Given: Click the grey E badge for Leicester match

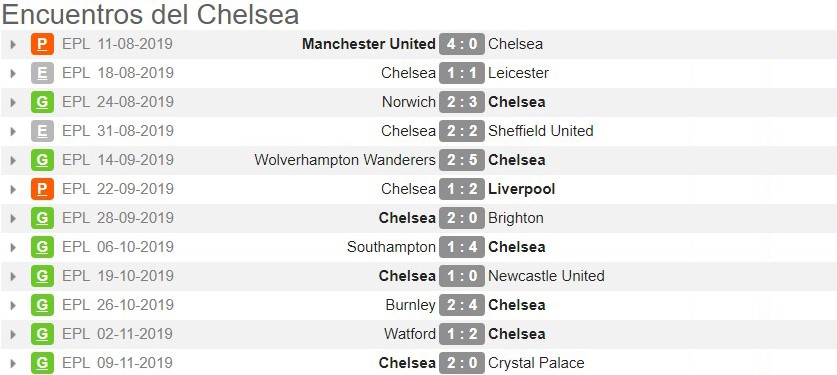Looking at the screenshot, I should pyautogui.click(x=42, y=73).
